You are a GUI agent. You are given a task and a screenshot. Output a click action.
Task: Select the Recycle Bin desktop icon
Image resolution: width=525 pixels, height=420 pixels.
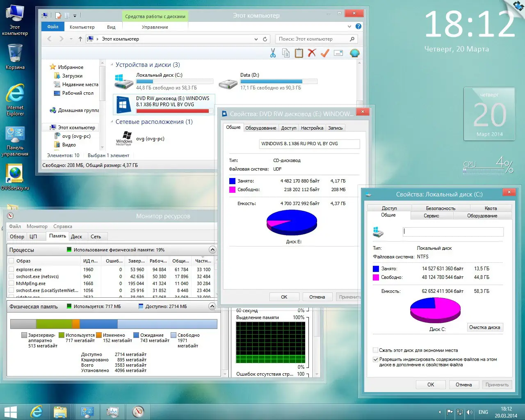pyautogui.click(x=15, y=57)
